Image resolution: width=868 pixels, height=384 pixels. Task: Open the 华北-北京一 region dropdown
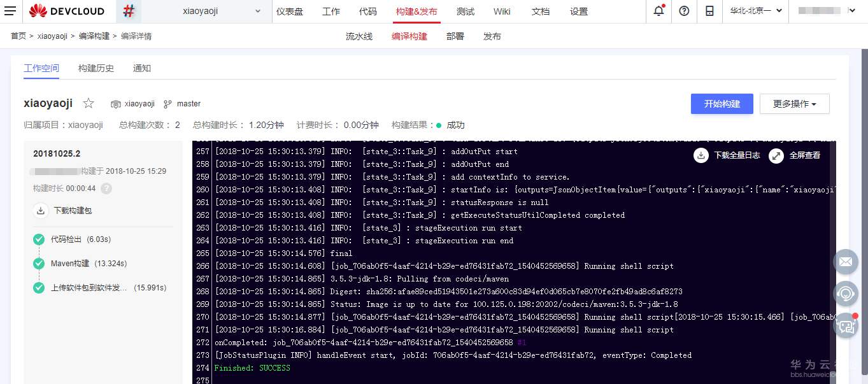click(755, 11)
